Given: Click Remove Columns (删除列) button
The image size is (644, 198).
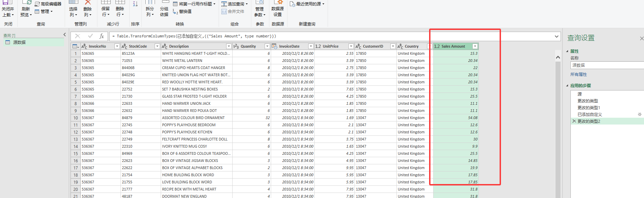Looking at the screenshot, I should click(88, 9).
